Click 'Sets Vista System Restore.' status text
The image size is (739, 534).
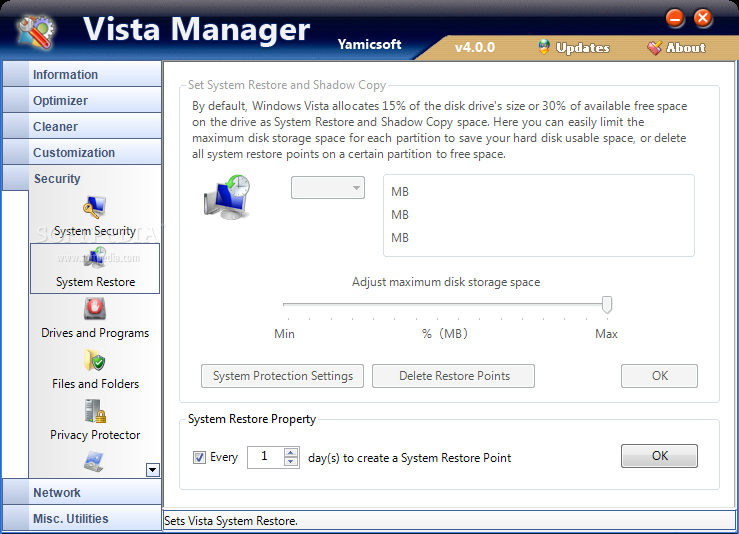pyautogui.click(x=231, y=521)
